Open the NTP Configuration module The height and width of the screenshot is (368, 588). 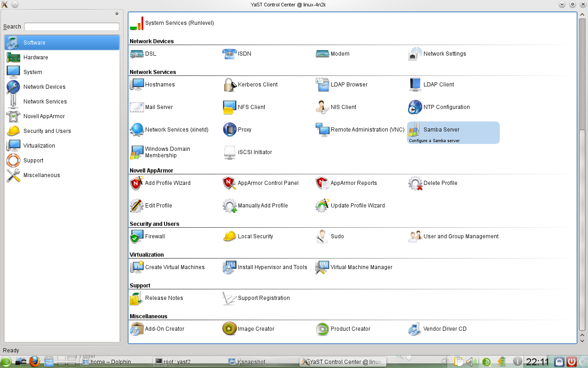(439, 107)
